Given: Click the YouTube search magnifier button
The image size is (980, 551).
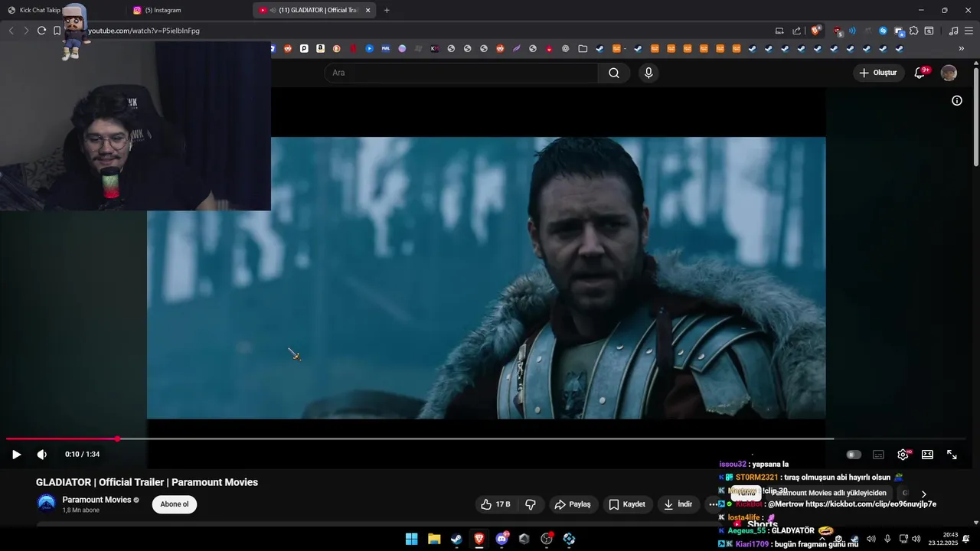Looking at the screenshot, I should pos(614,73).
